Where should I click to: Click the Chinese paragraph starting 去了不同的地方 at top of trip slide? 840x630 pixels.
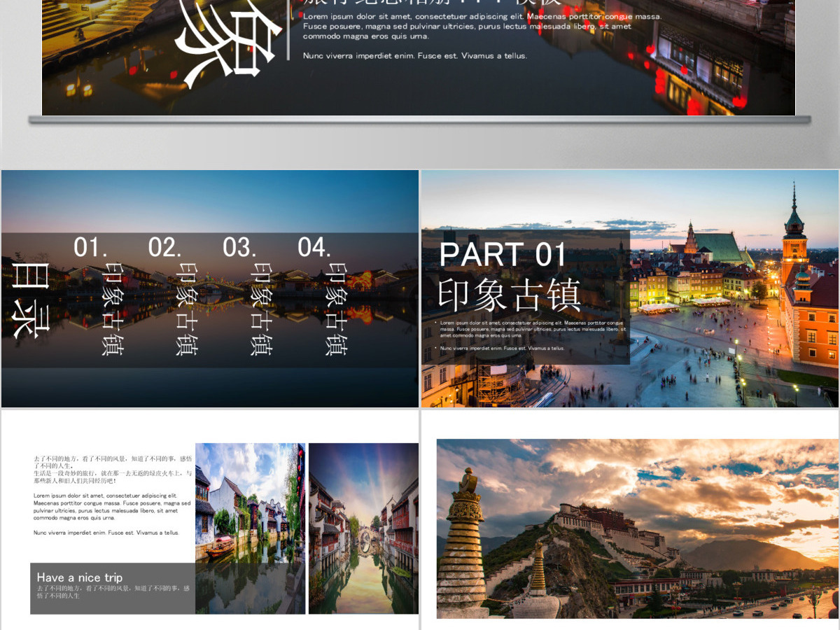tap(113, 470)
